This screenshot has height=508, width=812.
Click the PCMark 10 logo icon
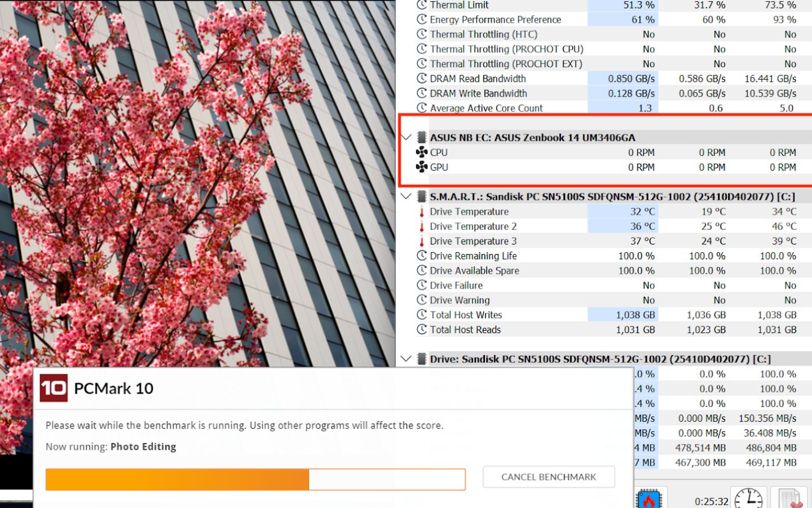click(54, 388)
